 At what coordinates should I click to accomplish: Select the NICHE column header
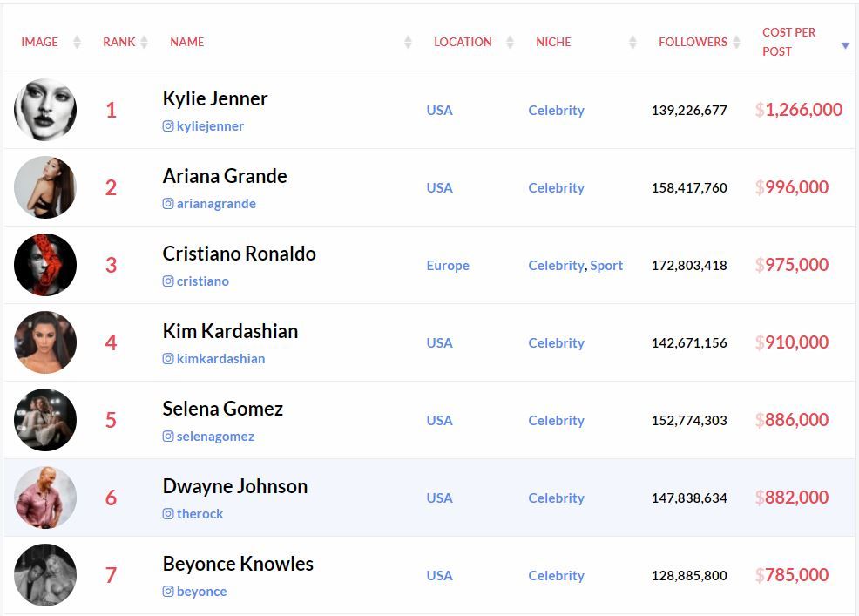click(x=553, y=41)
